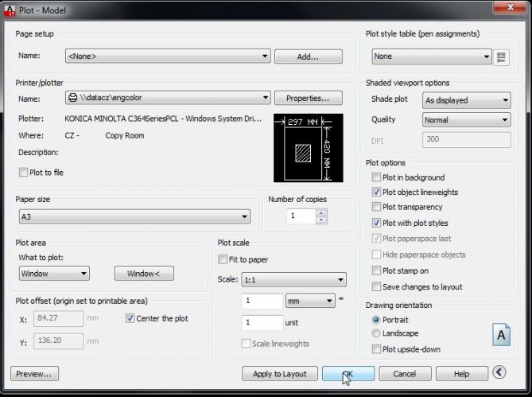Click the paper size preview thumbnail
532x397 pixels.
coord(308,148)
